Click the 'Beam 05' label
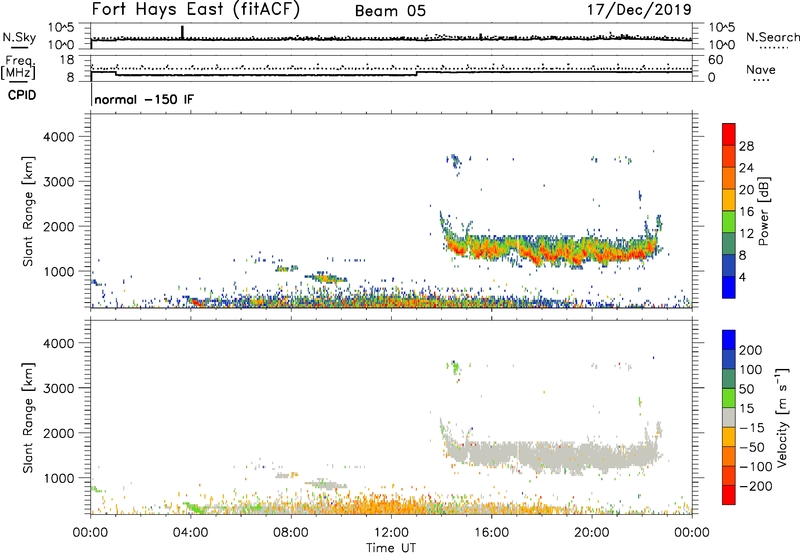Image resolution: width=800 pixels, height=554 pixels. [x=390, y=11]
